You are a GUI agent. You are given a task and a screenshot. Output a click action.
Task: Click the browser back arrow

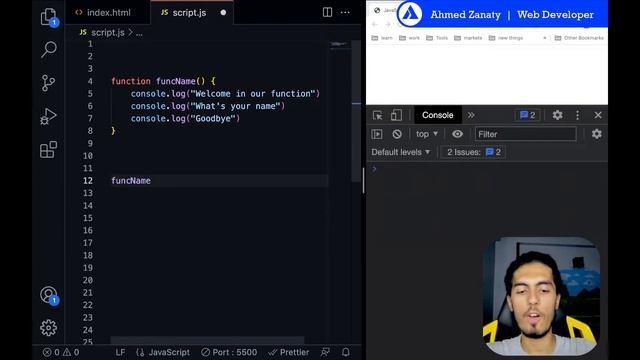coord(375,24)
